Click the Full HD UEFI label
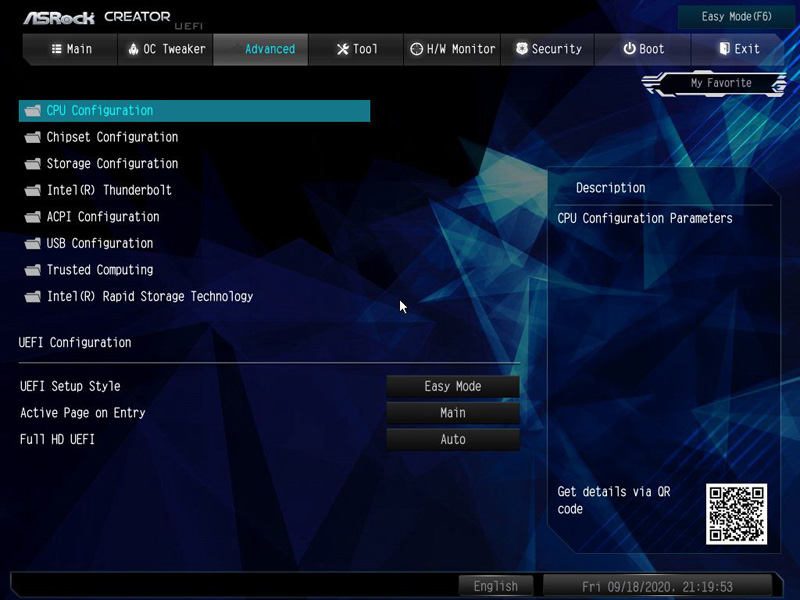800x600 pixels. (57, 439)
